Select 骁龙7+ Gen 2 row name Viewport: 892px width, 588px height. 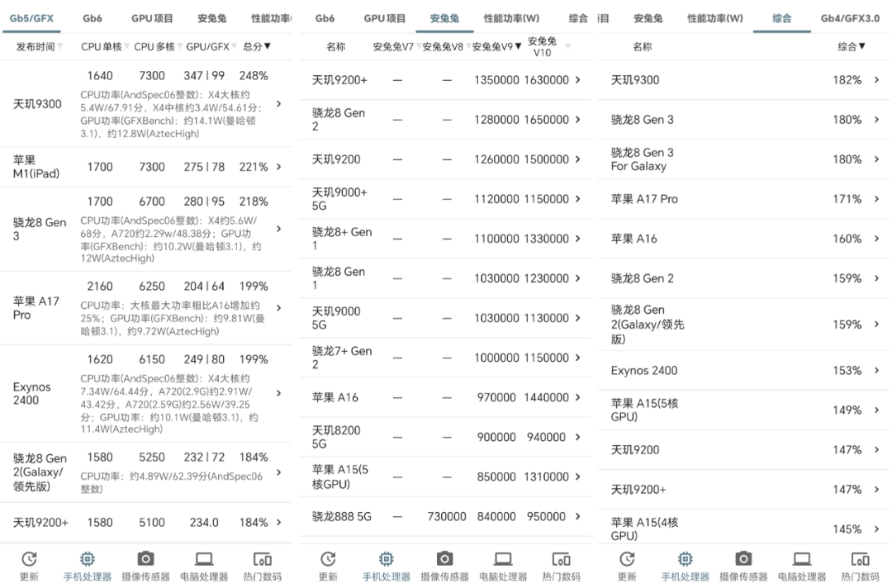(342, 357)
